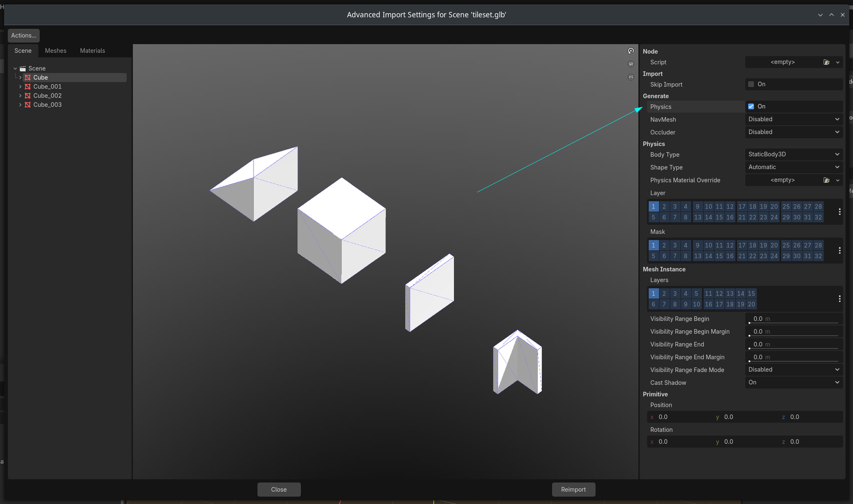The width and height of the screenshot is (853, 504).
Task: Click the light rotation icon in the preview
Action: 630,51
